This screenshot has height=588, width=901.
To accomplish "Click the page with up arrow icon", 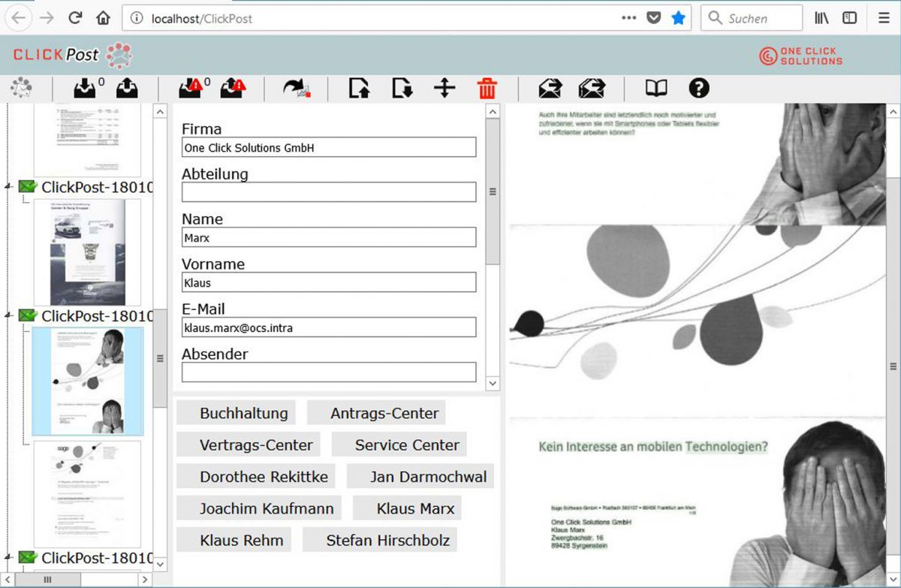I will point(360,89).
